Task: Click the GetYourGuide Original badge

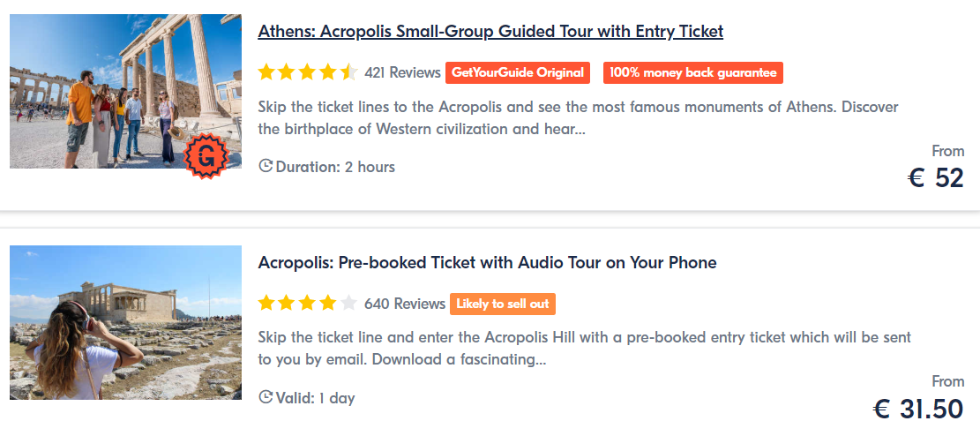Action: coord(518,72)
